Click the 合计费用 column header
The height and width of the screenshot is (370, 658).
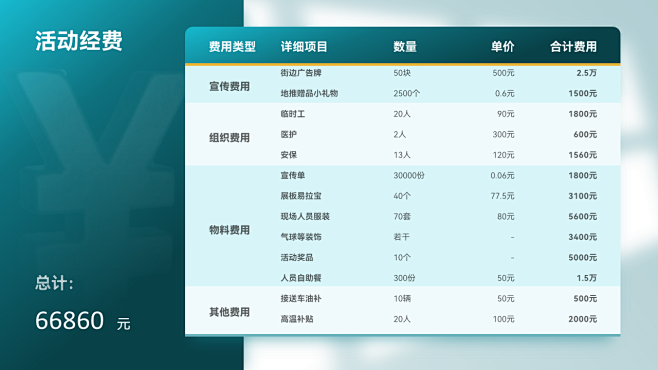point(573,47)
